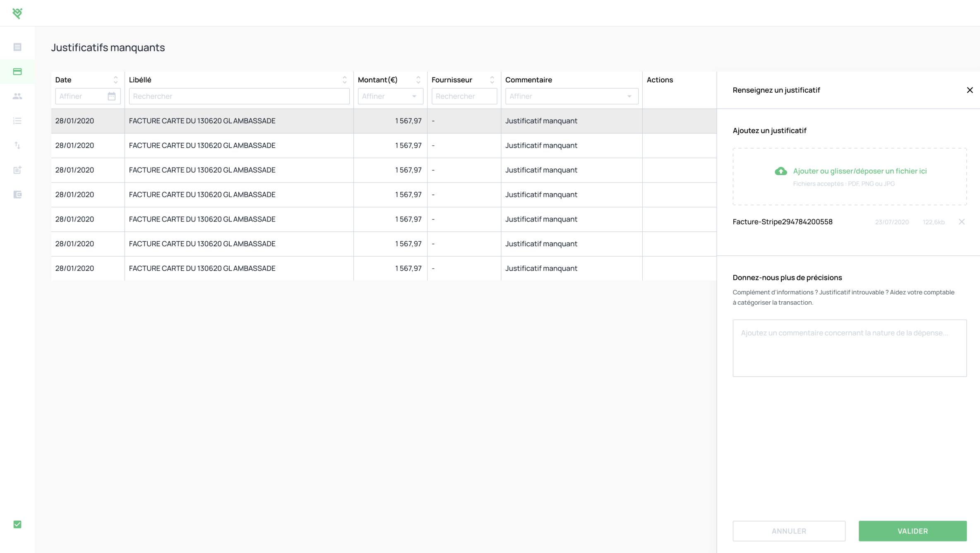Open the documents sidebar icon
The image size is (980, 553).
tap(17, 47)
